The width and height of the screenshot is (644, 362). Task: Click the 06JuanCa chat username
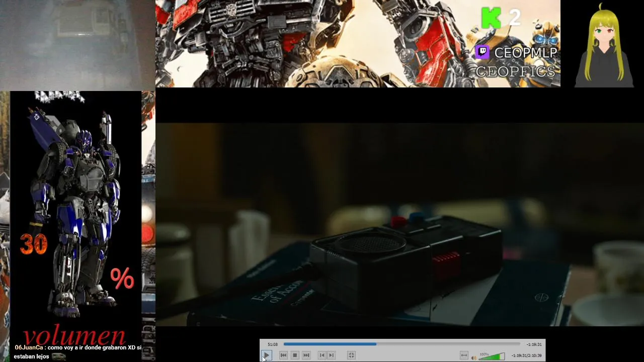tap(29, 347)
